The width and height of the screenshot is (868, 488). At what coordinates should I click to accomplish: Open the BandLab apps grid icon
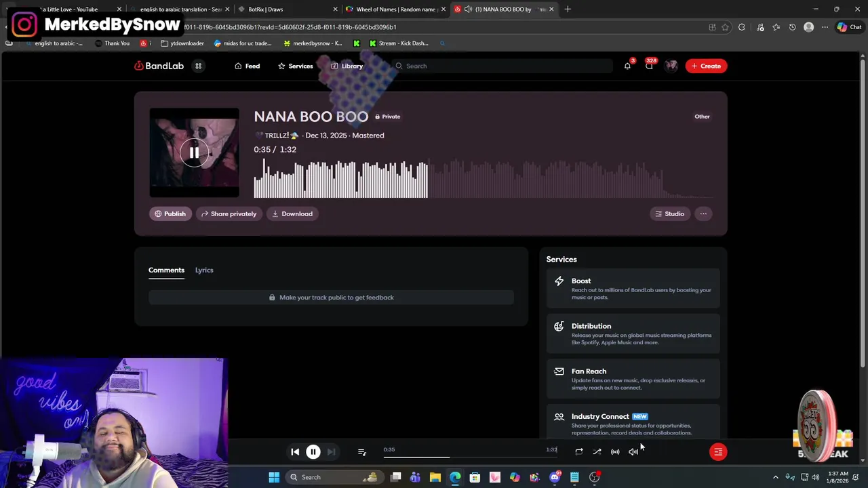(198, 66)
